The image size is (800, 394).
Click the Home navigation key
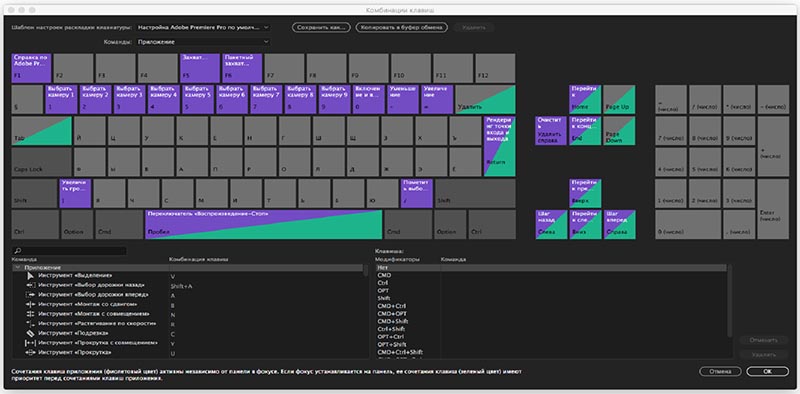click(585, 100)
